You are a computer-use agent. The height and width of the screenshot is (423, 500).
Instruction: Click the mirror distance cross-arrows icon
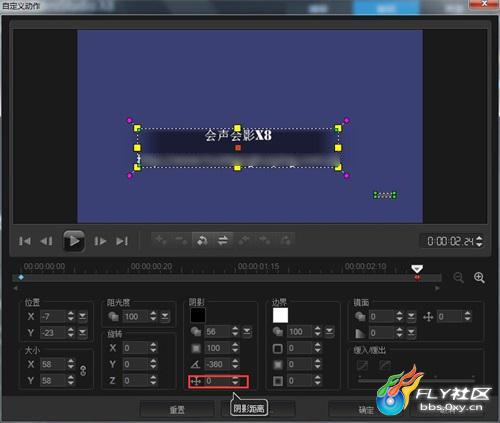[428, 316]
